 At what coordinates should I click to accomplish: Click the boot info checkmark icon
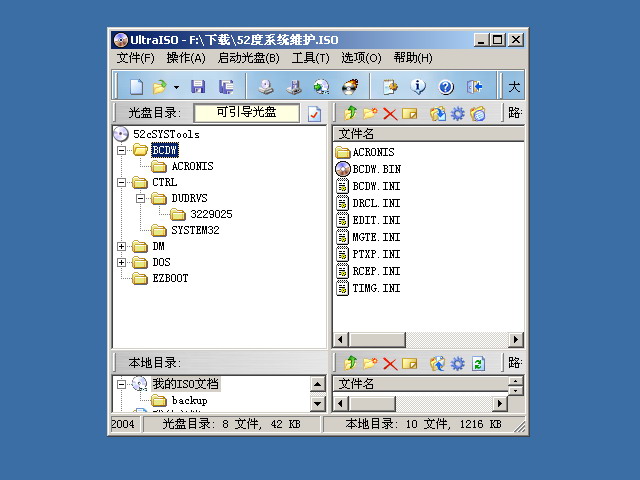314,114
